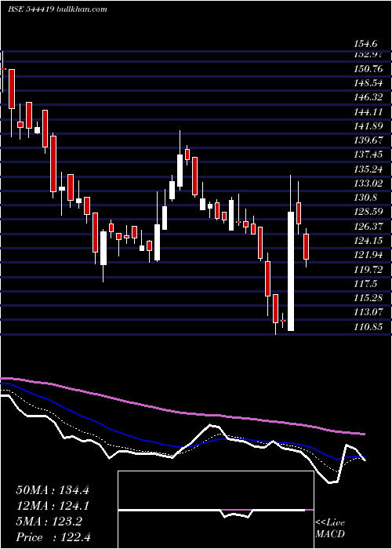Image resolution: width=392 pixels, height=549 pixels.
Task: Click the 128.59 price axis label
Action: coord(368,212)
